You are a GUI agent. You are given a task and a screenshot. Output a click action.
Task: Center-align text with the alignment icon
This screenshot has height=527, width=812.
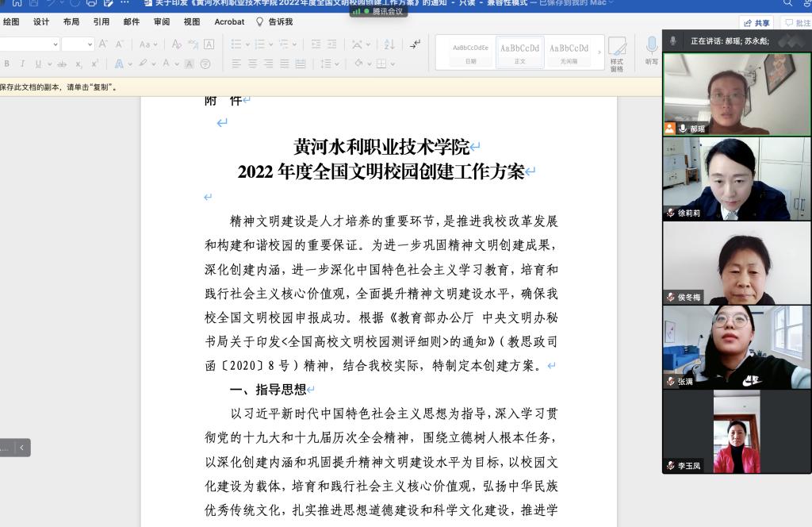[252, 63]
